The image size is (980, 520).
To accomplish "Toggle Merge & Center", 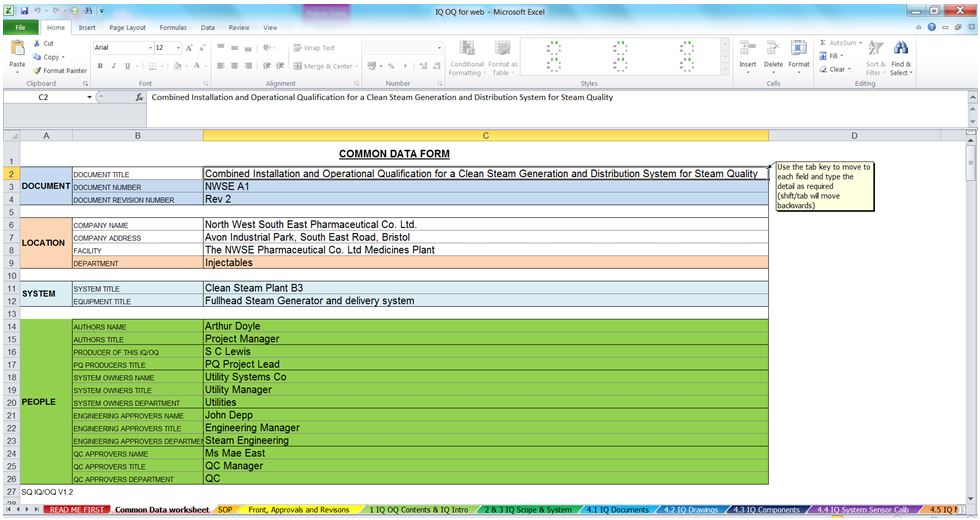I will (x=322, y=66).
